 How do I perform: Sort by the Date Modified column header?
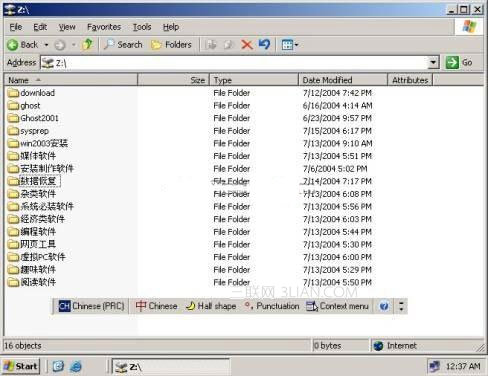[x=343, y=80]
